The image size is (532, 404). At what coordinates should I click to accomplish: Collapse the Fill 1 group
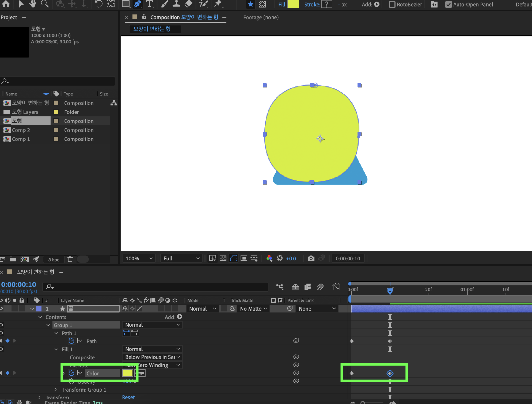pyautogui.click(x=56, y=349)
